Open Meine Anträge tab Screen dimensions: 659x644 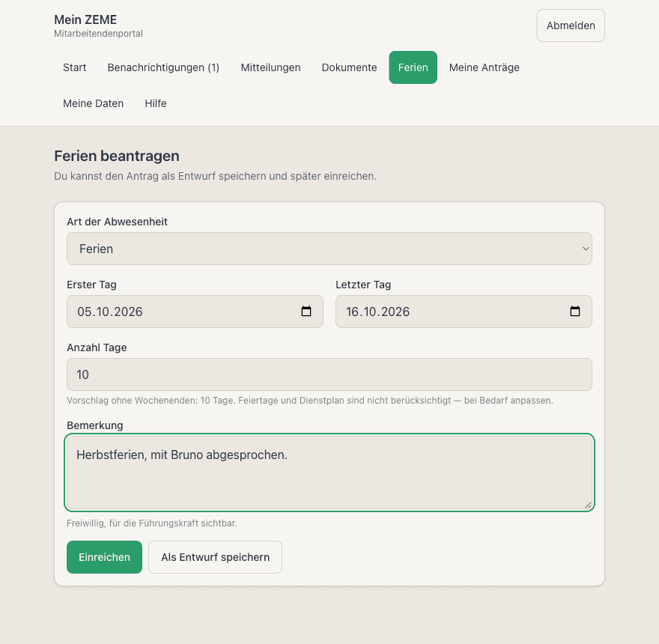[x=485, y=67]
